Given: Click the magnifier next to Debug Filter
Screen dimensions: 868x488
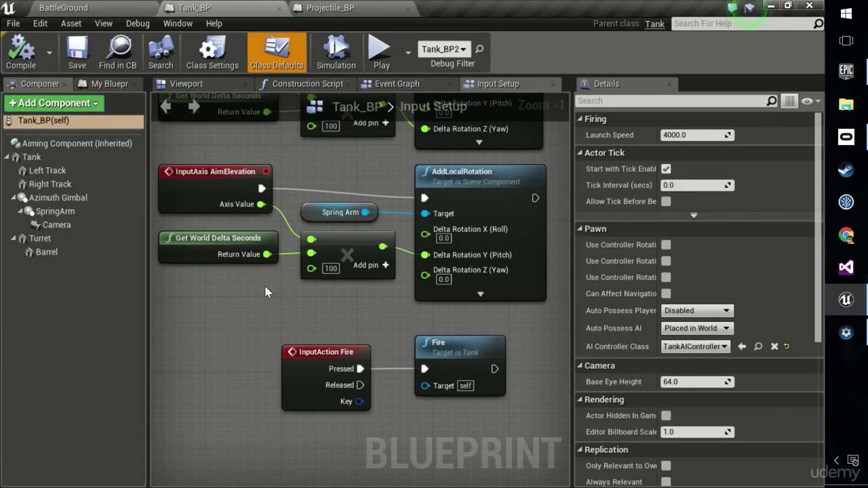Looking at the screenshot, I should (479, 49).
